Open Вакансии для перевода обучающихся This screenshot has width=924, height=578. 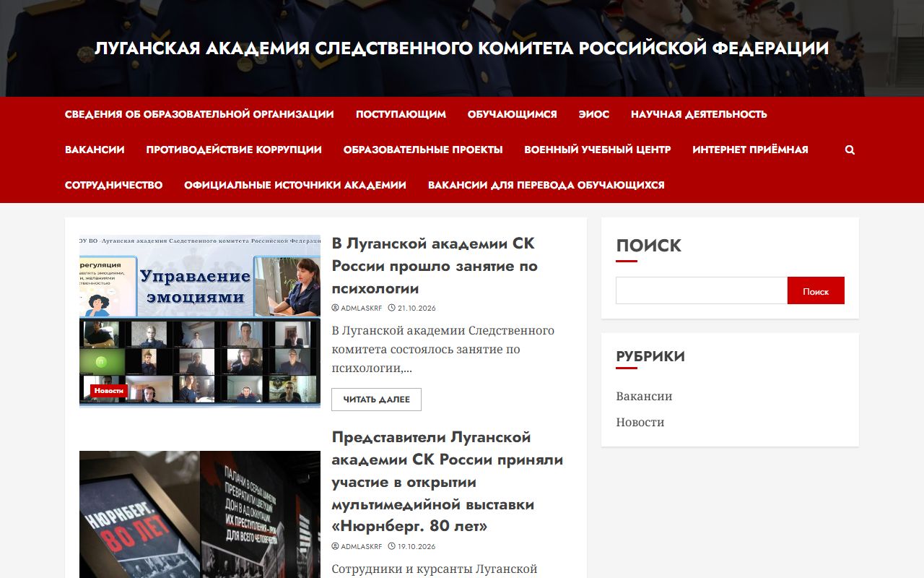pyautogui.click(x=546, y=185)
